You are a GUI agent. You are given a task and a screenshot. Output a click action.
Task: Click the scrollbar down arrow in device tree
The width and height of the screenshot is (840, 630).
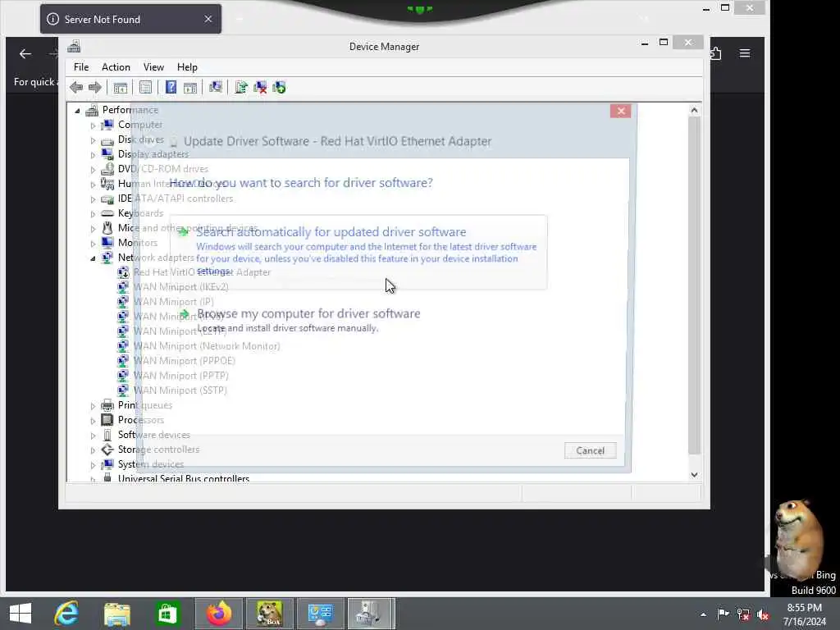tap(694, 475)
